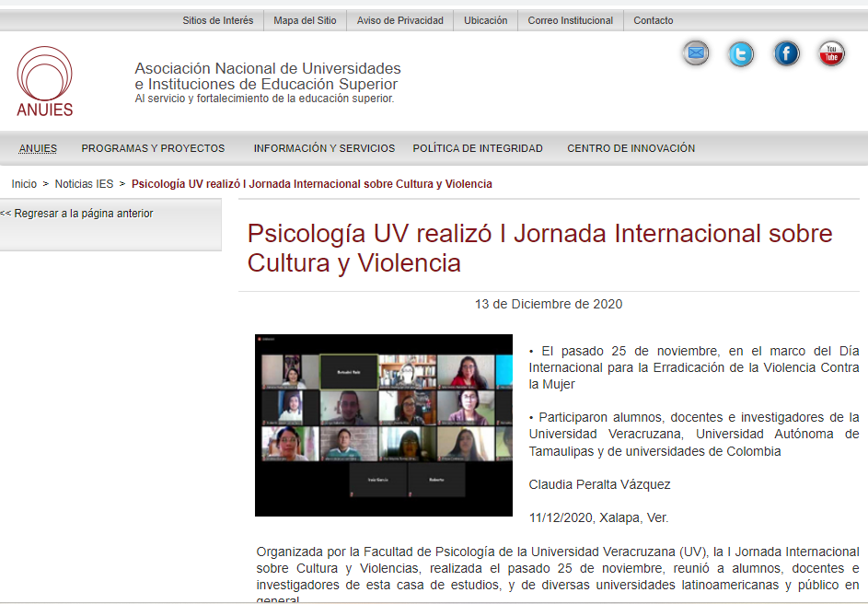Open the YouTube channel icon
Image resolution: width=868 pixels, height=604 pixels.
(831, 54)
